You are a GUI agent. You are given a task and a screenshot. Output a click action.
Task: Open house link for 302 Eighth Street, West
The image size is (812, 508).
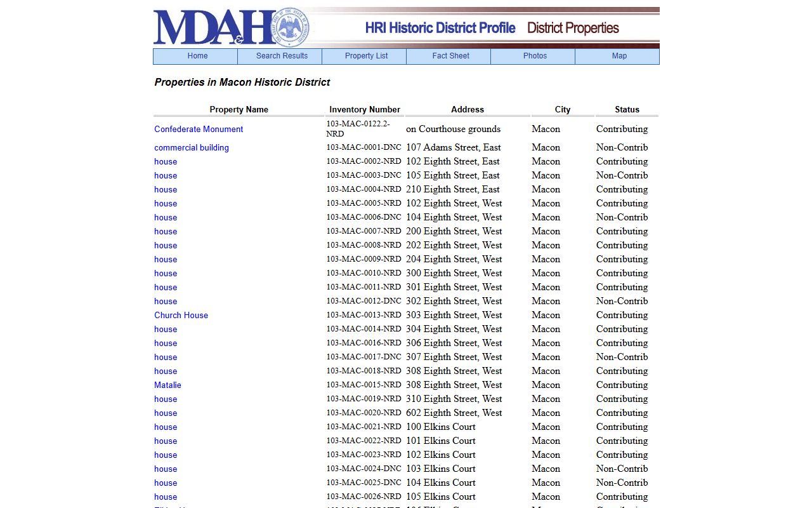[x=166, y=301]
